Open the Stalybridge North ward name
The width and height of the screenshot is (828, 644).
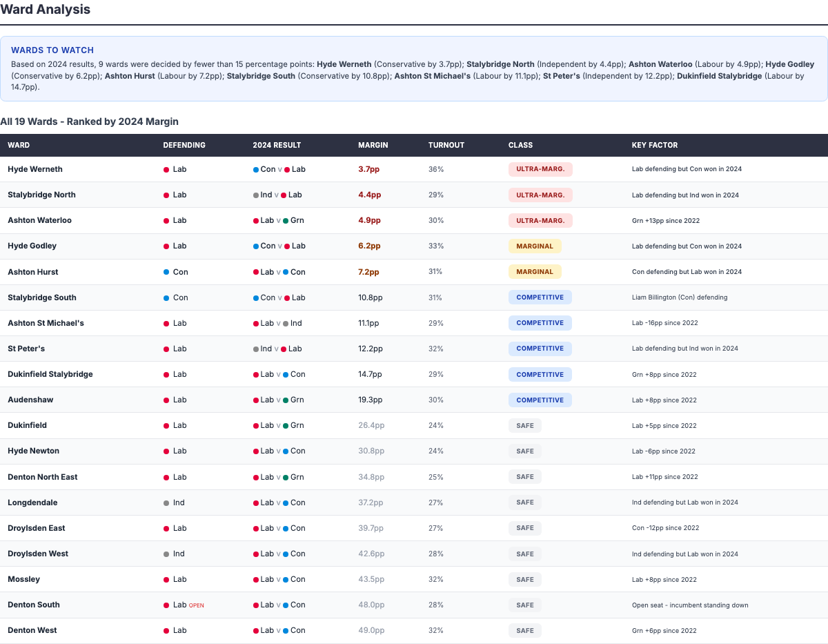click(x=41, y=195)
